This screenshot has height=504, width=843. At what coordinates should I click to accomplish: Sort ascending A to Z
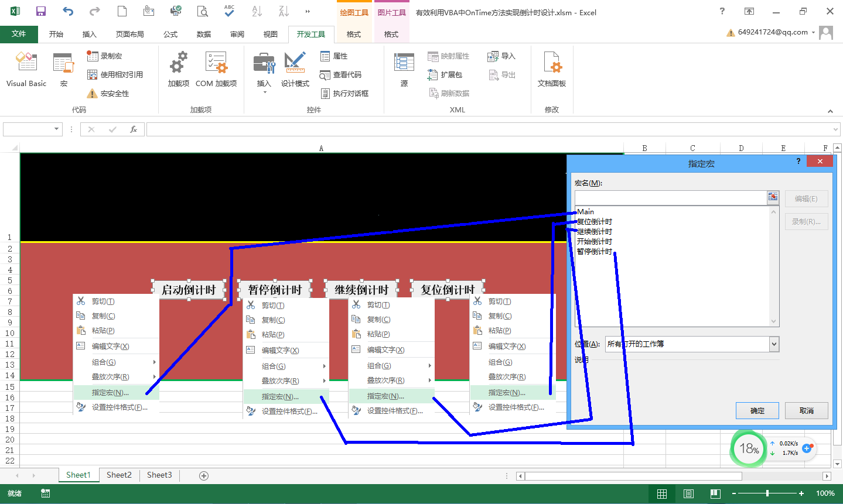(x=257, y=11)
